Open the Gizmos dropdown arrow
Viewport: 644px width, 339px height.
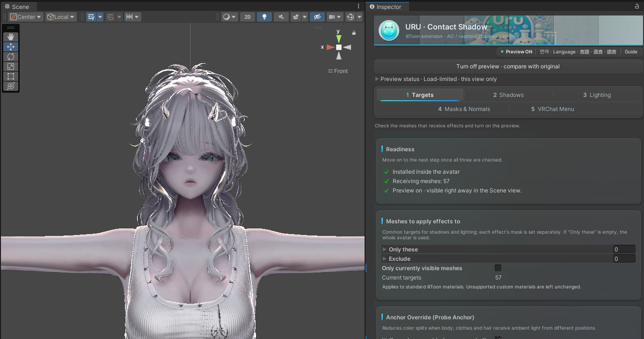(359, 17)
